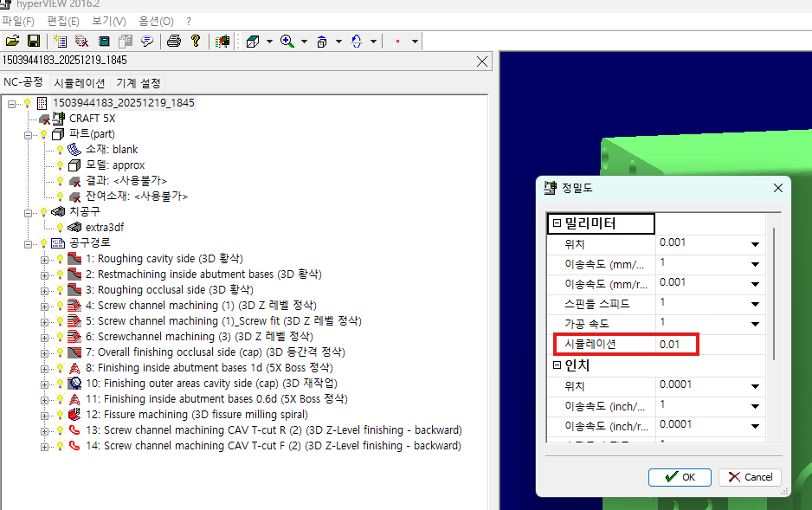Viewport: 812px width, 510px height.
Task: Click the floppy disk save icon
Action: [34, 41]
